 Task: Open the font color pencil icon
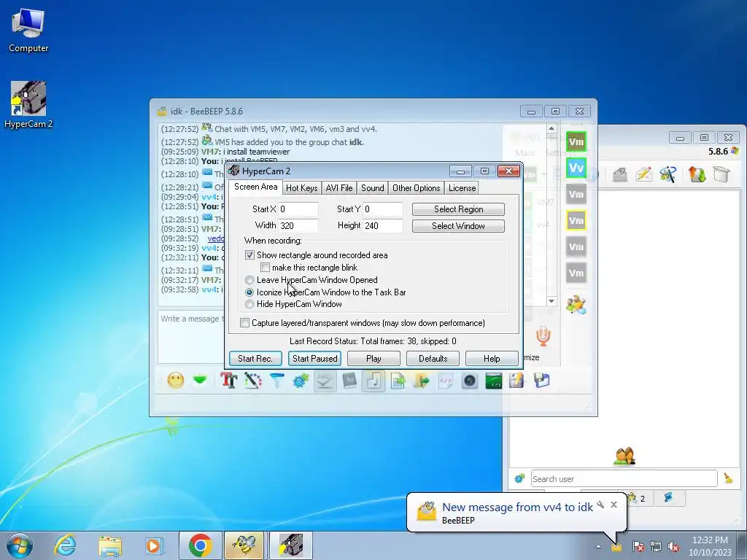(x=253, y=381)
